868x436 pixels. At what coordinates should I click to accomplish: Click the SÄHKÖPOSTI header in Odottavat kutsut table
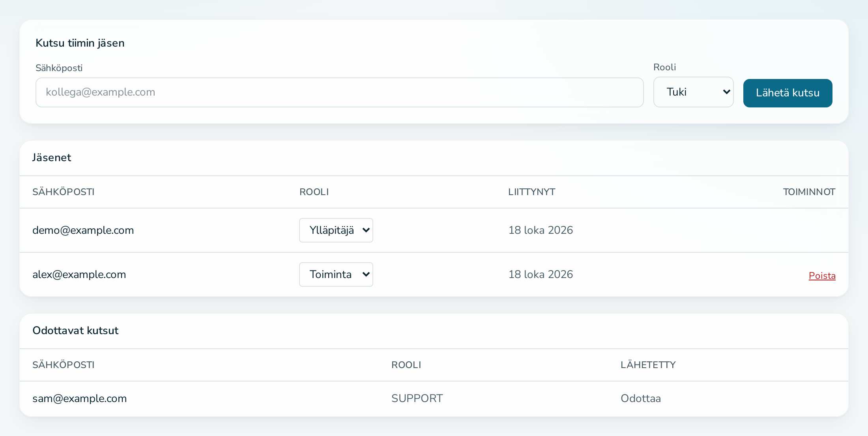click(x=63, y=365)
